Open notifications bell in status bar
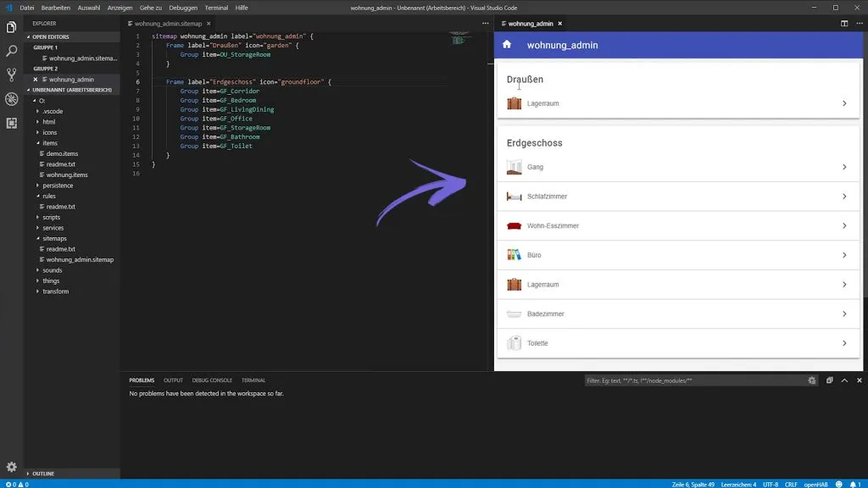Image resolution: width=868 pixels, height=488 pixels. pyautogui.click(x=854, y=484)
